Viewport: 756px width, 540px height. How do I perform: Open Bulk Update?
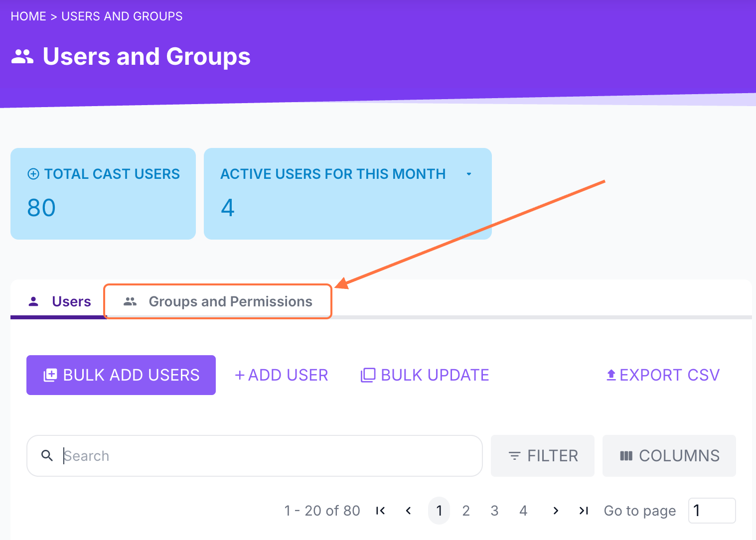(x=425, y=375)
